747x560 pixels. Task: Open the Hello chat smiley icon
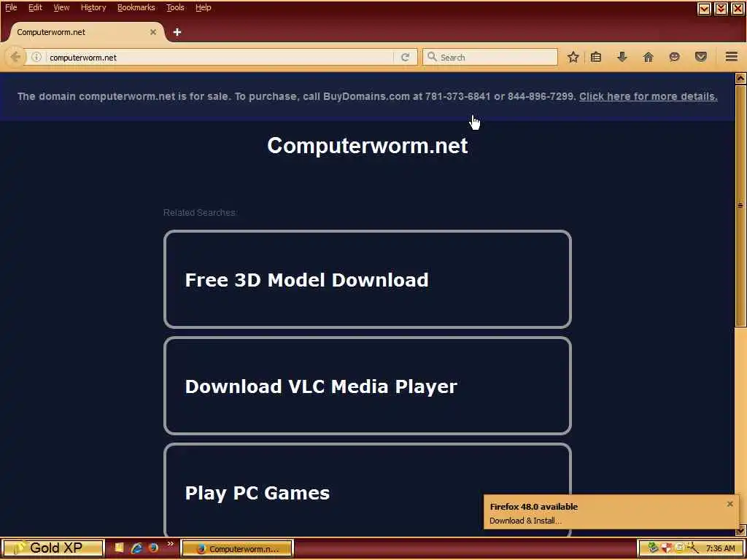(674, 57)
